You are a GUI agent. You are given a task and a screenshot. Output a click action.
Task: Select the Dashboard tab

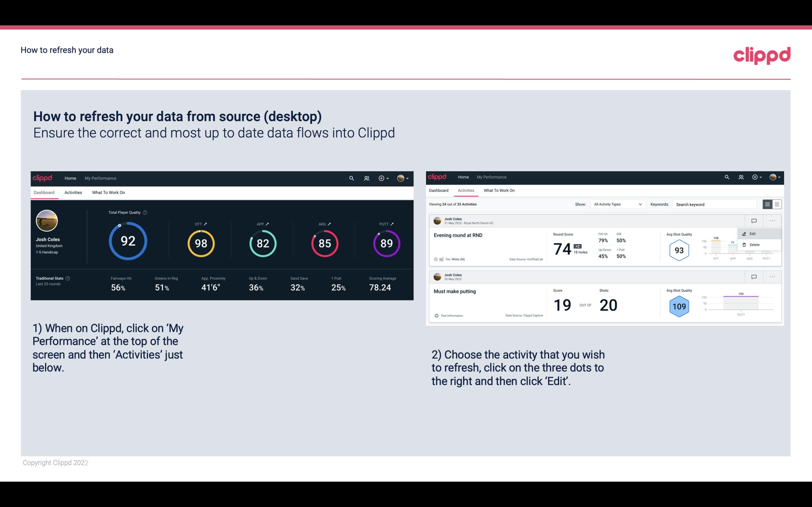pos(44,192)
